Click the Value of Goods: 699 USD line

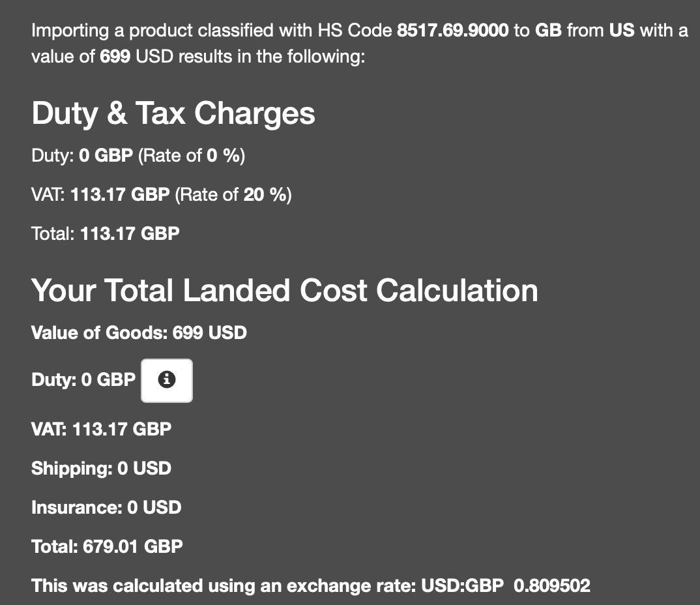point(139,333)
